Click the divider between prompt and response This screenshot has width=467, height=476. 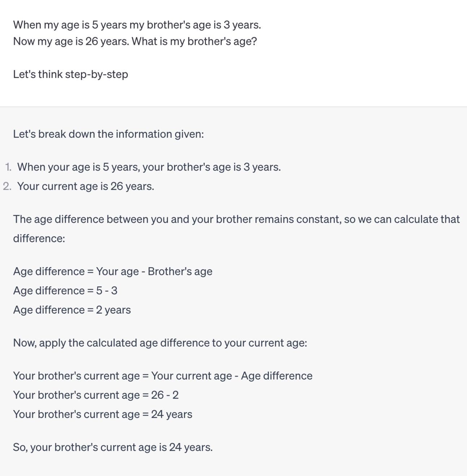233,107
